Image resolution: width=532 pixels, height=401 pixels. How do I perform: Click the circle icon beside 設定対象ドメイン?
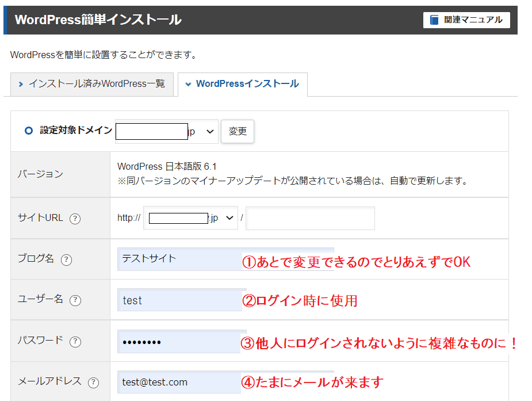point(29,131)
